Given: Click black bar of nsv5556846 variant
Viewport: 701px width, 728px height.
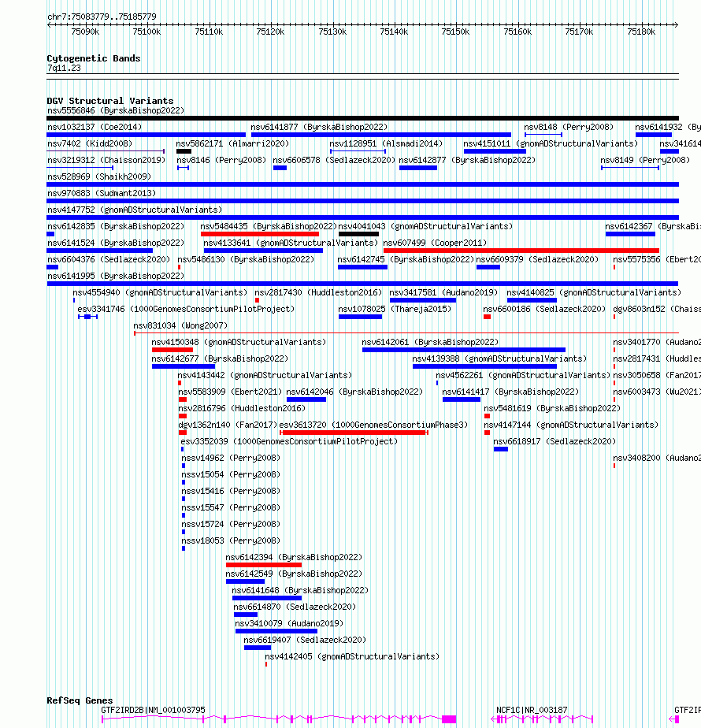Looking at the screenshot, I should [x=362, y=118].
